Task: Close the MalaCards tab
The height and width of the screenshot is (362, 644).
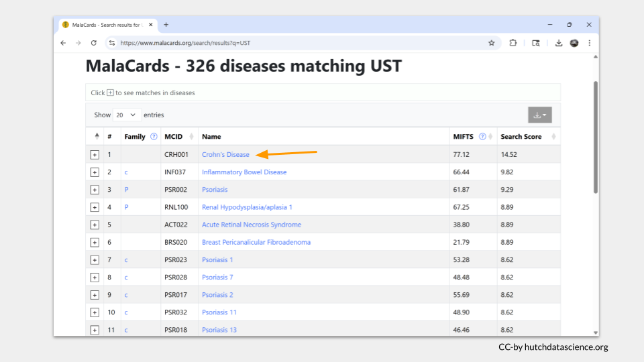Action: coord(151,25)
